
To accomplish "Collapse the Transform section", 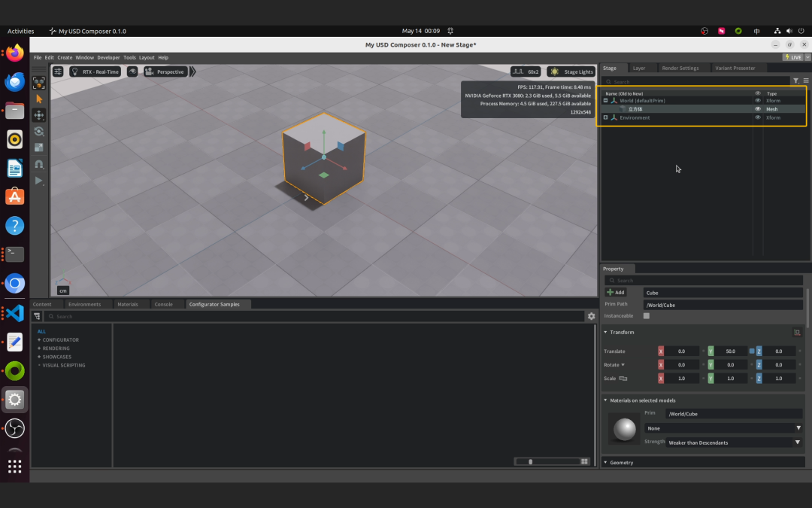I will 605,333.
